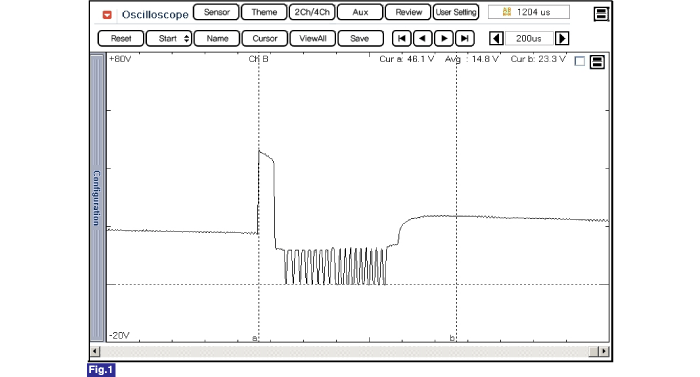Open the Theme menu

tap(264, 12)
